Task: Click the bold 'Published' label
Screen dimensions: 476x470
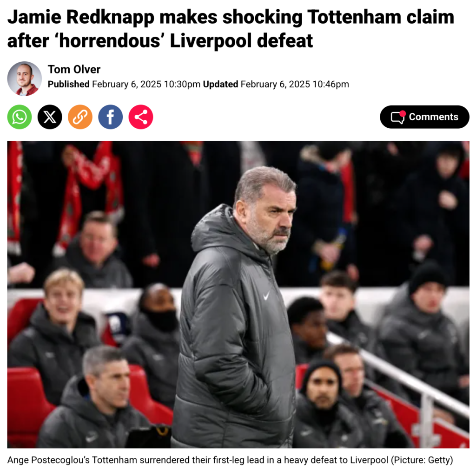Action: (69, 85)
